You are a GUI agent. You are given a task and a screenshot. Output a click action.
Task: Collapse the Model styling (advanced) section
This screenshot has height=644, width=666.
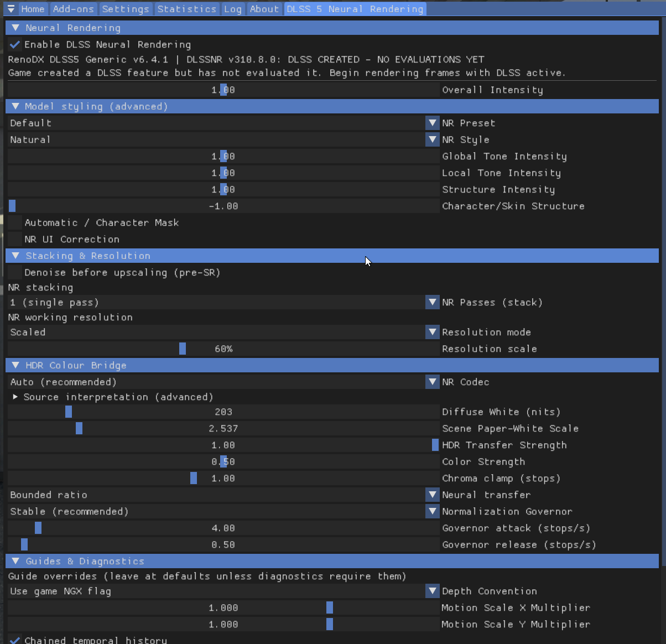coord(332,106)
